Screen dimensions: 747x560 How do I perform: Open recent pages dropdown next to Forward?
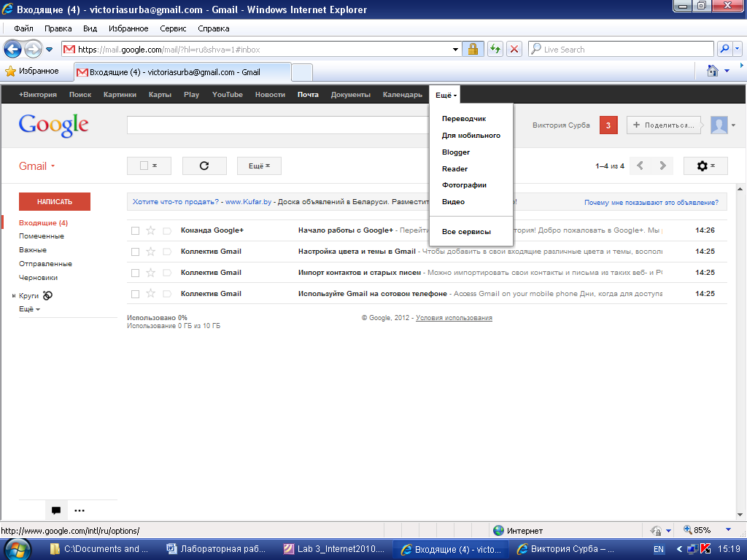click(x=49, y=49)
